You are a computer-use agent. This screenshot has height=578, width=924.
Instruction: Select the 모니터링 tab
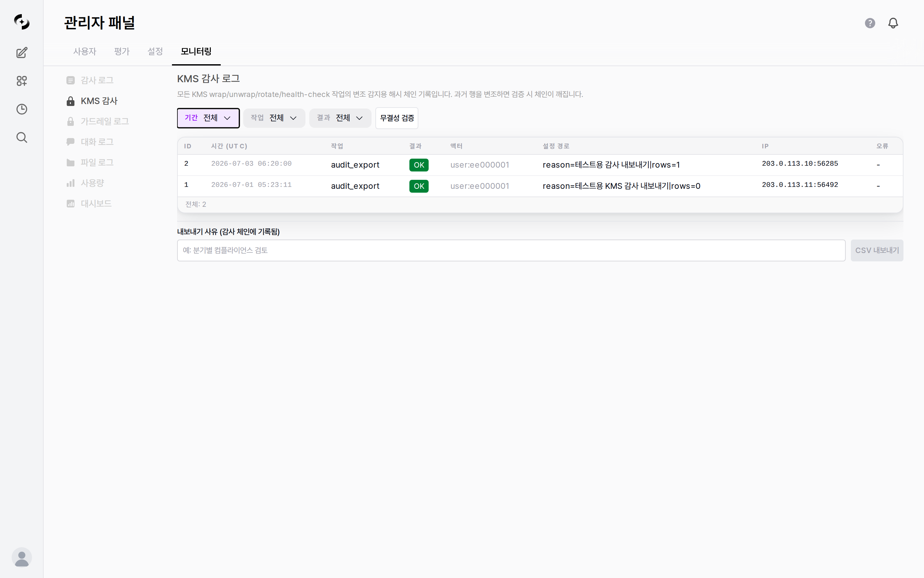pos(196,51)
